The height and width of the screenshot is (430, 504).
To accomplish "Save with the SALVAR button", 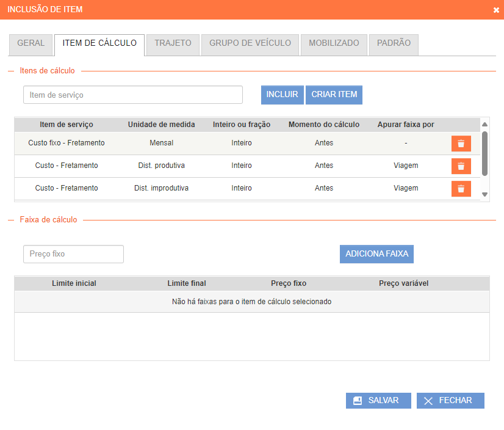I will tap(378, 401).
